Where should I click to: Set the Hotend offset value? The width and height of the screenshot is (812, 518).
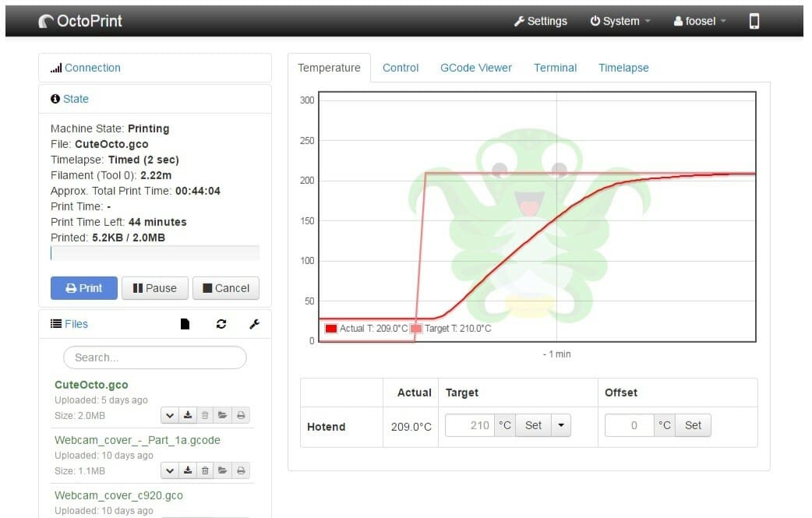click(693, 425)
